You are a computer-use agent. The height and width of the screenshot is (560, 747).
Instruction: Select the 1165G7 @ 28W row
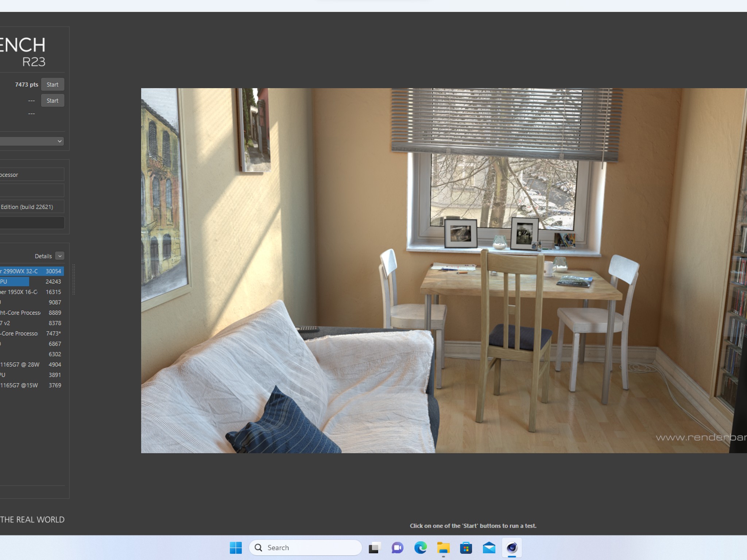32,365
